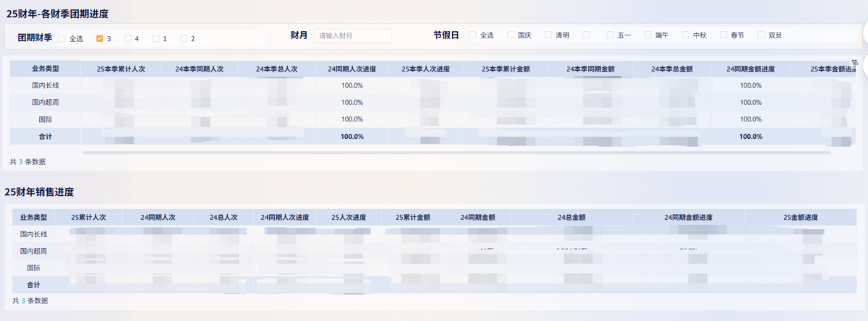Check 全选 under 节假日
This screenshot has height=321, width=868.
tap(473, 35)
